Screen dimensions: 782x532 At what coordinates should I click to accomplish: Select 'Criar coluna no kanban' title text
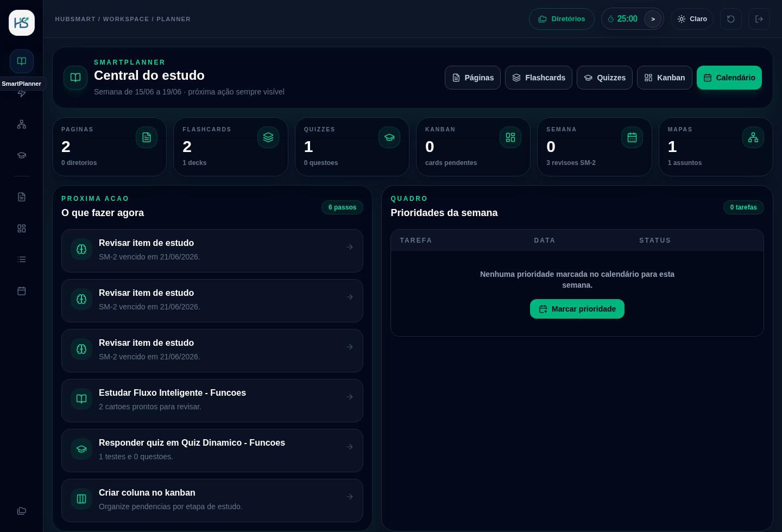click(x=147, y=493)
